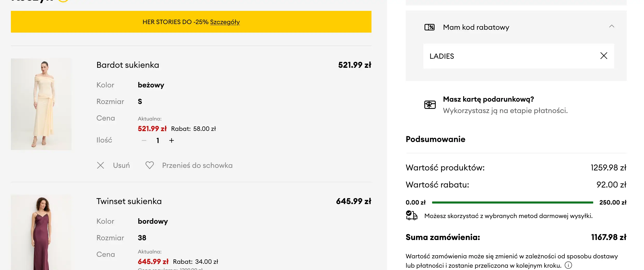
Task: Click the green free shipping progress bar
Action: pyautogui.click(x=512, y=202)
